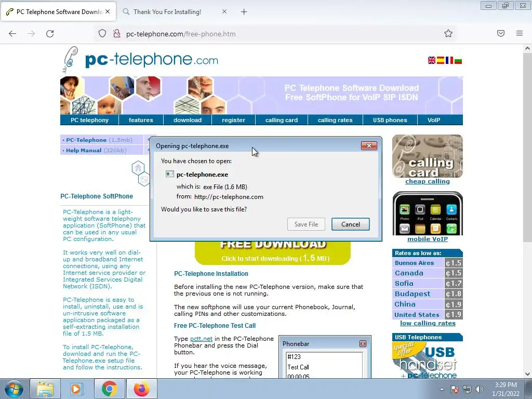
Task: Select the Spanish flag icon
Action: pyautogui.click(x=441, y=60)
